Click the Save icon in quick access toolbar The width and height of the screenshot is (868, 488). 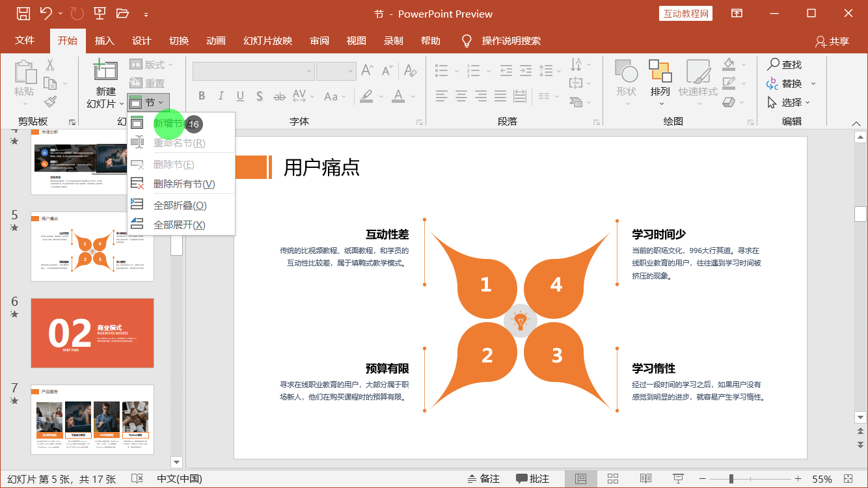23,14
